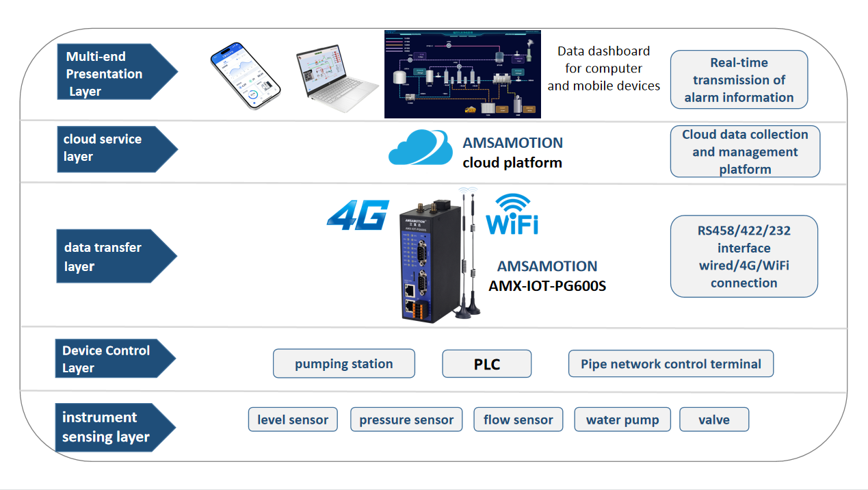Click the magnetic antenna next to gateway
The width and height of the screenshot is (868, 490).
coord(469,253)
